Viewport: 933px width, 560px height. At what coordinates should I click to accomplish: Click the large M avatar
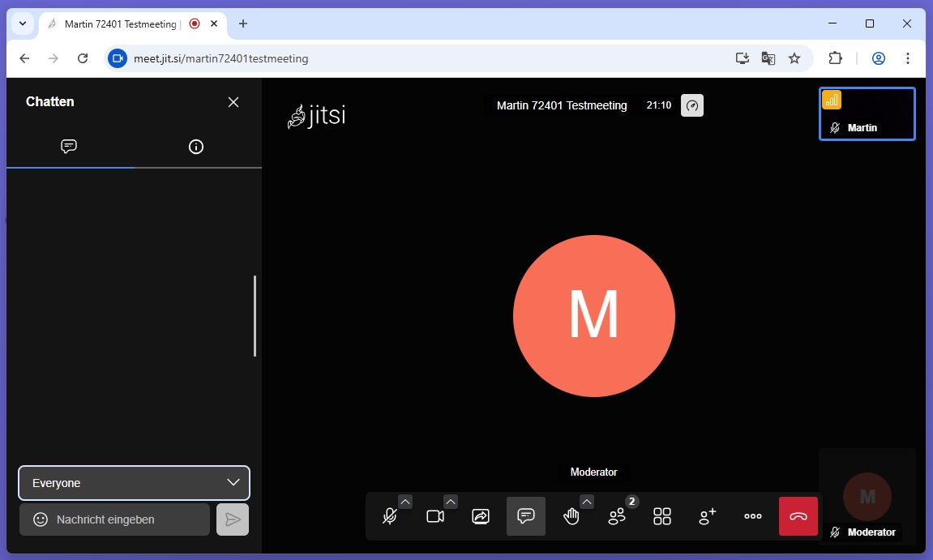click(x=594, y=316)
